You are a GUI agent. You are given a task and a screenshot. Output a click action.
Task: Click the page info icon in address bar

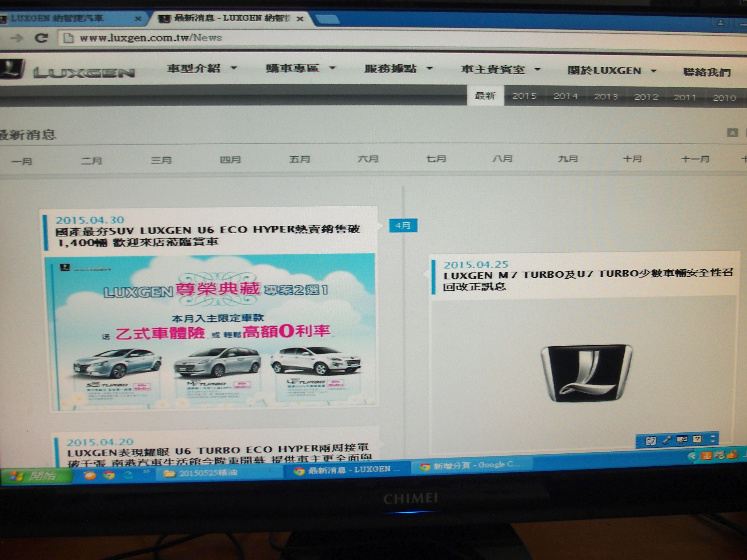click(69, 38)
